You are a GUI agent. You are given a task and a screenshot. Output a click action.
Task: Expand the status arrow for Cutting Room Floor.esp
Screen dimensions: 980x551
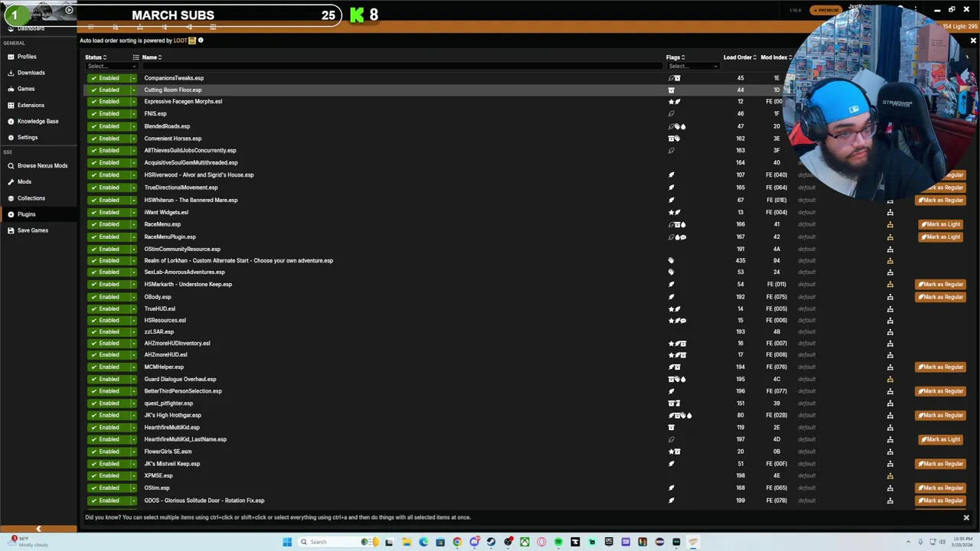(133, 90)
